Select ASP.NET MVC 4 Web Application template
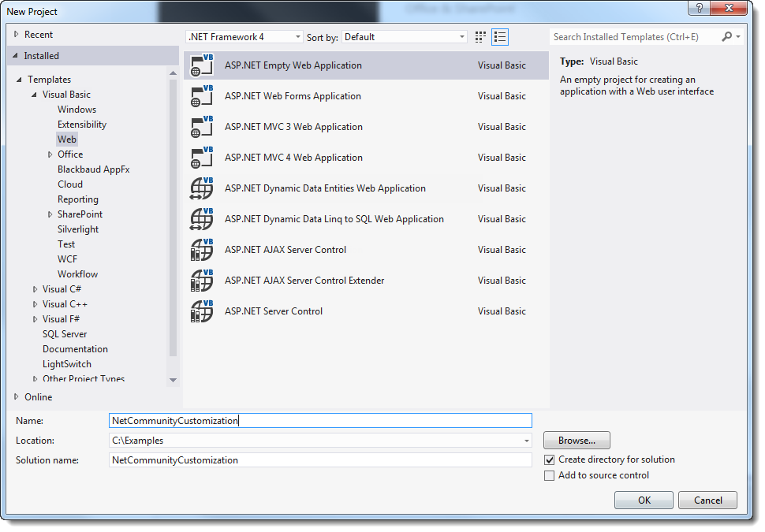Image resolution: width=765 pixels, height=532 pixels. coord(367,158)
